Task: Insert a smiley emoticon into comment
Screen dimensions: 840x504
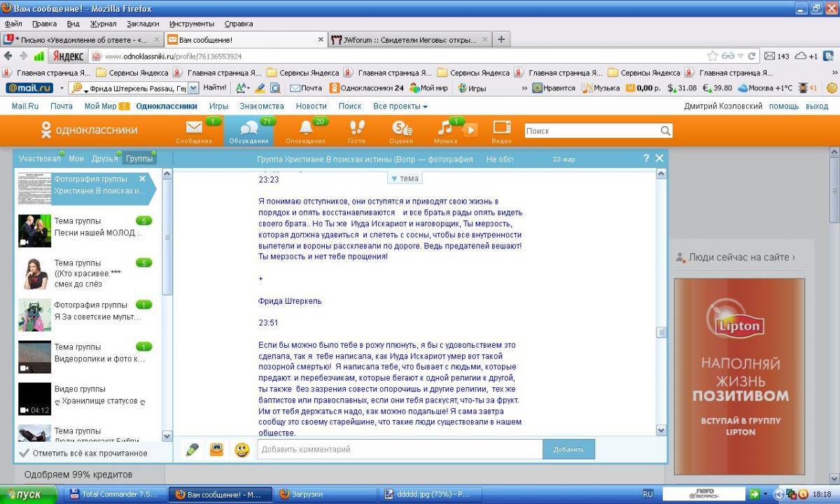Action: (241, 449)
